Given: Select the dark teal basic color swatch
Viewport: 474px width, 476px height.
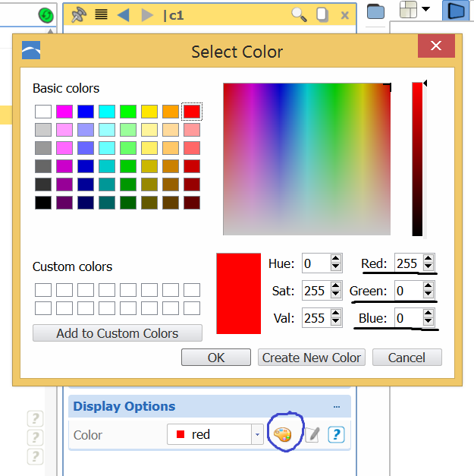Looking at the screenshot, I should click(107, 203).
